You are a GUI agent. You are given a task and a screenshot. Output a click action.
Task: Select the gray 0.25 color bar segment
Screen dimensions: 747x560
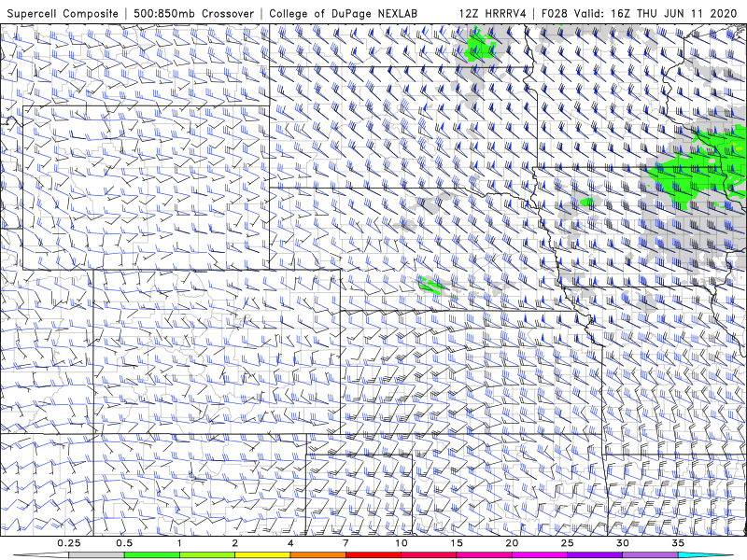pyautogui.click(x=96, y=555)
